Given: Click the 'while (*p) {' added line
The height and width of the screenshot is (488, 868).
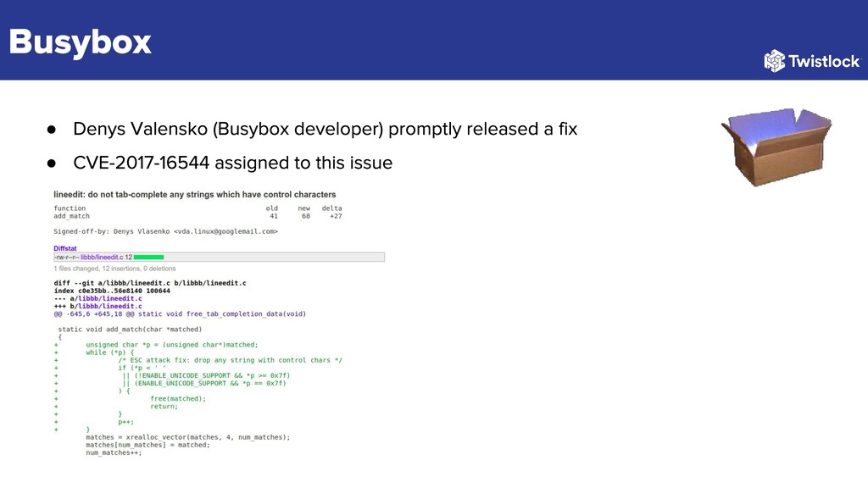Looking at the screenshot, I should coord(109,352).
